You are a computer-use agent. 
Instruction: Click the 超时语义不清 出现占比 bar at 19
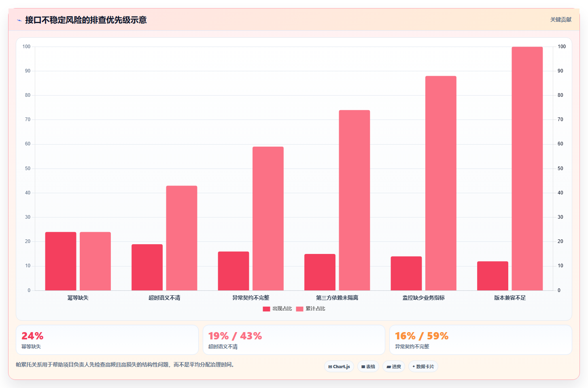click(147, 267)
